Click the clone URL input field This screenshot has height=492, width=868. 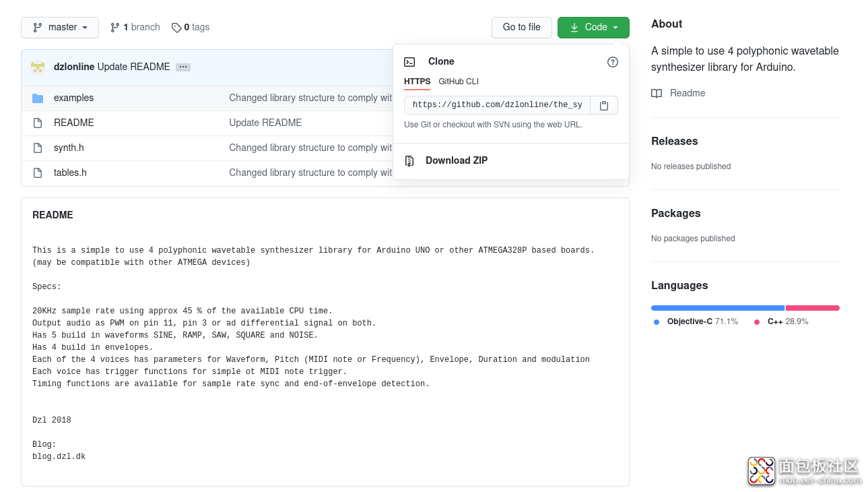(x=497, y=105)
